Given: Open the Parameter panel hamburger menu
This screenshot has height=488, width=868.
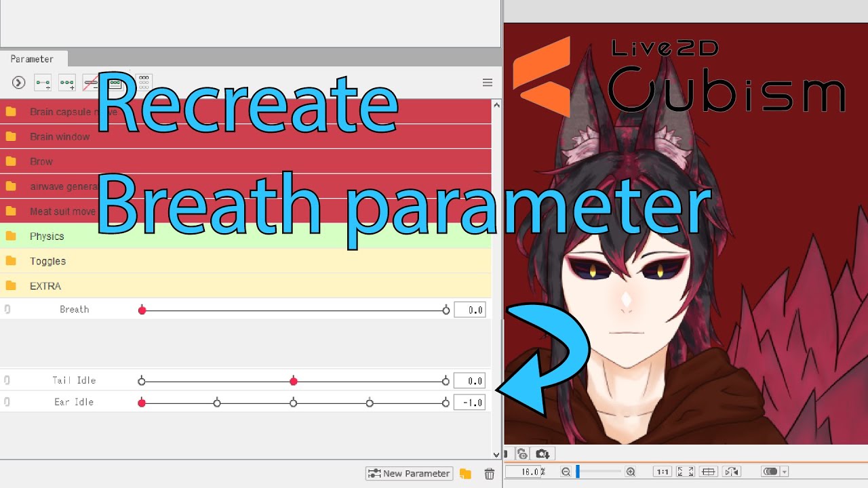Looking at the screenshot, I should pos(487,83).
